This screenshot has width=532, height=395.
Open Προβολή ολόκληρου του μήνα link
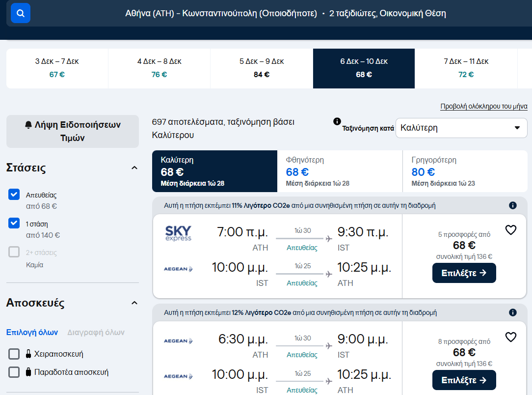point(484,106)
